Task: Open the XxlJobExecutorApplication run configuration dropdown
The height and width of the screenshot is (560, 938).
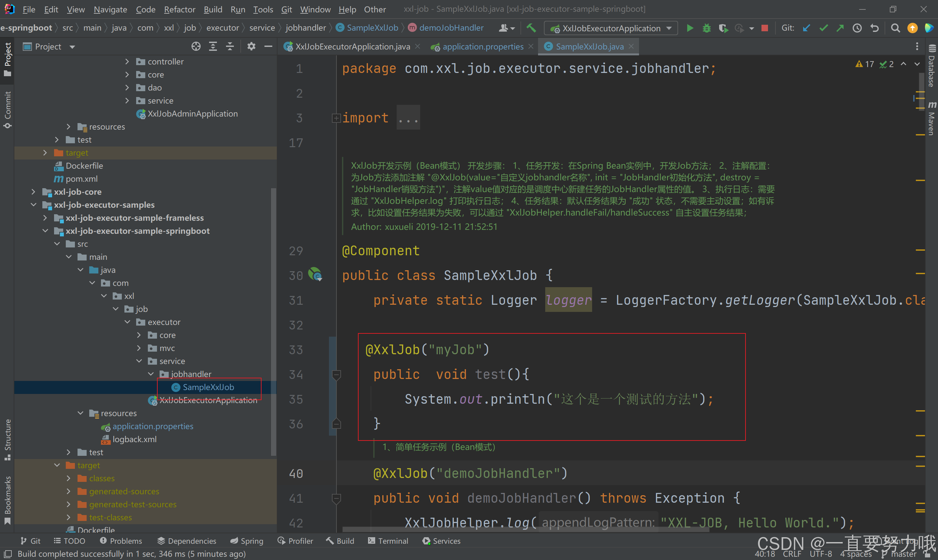Action: 611,28
